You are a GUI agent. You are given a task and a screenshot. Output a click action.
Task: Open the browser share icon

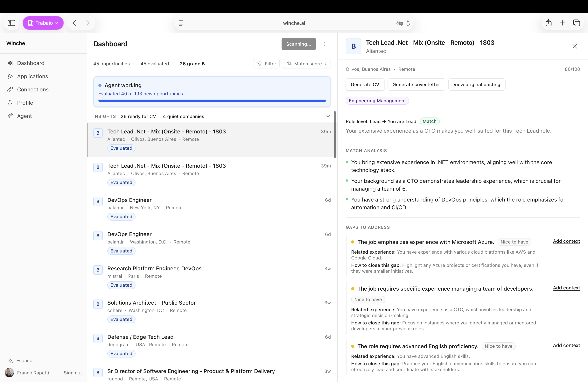click(549, 23)
